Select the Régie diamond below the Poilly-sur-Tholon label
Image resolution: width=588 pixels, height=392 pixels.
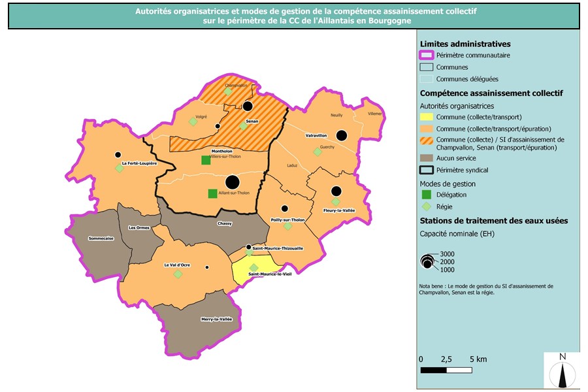click(x=287, y=226)
